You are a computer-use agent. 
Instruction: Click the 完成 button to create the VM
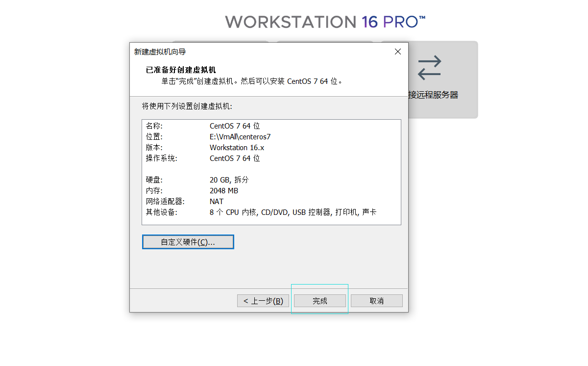(320, 301)
